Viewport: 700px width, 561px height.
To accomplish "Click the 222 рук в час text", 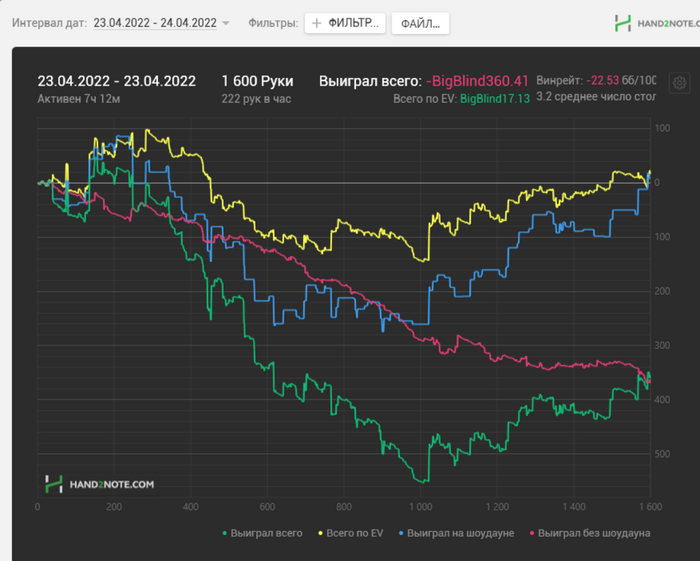I will point(256,99).
